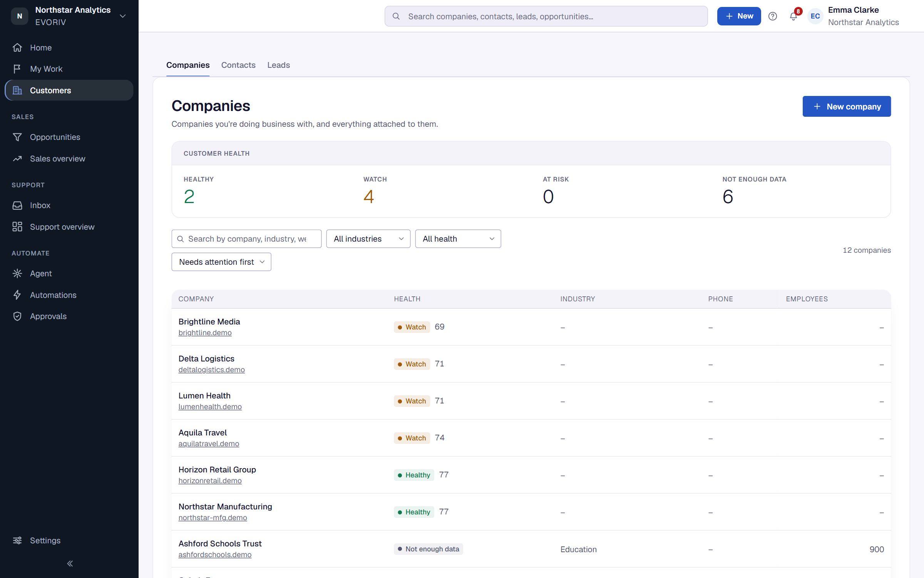The height and width of the screenshot is (578, 924).
Task: Click the Northstar Analytics N workspace logo
Action: [20, 16]
